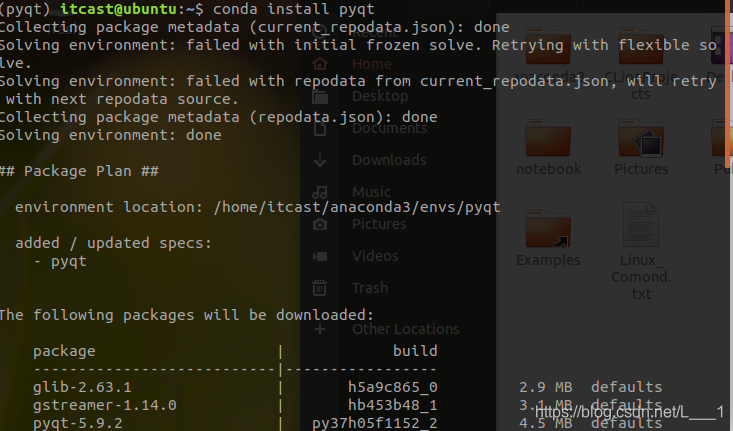The width and height of the screenshot is (733, 431).
Task: Click the 'itcast@ubuntu' terminal prompt text
Action: 118,9
